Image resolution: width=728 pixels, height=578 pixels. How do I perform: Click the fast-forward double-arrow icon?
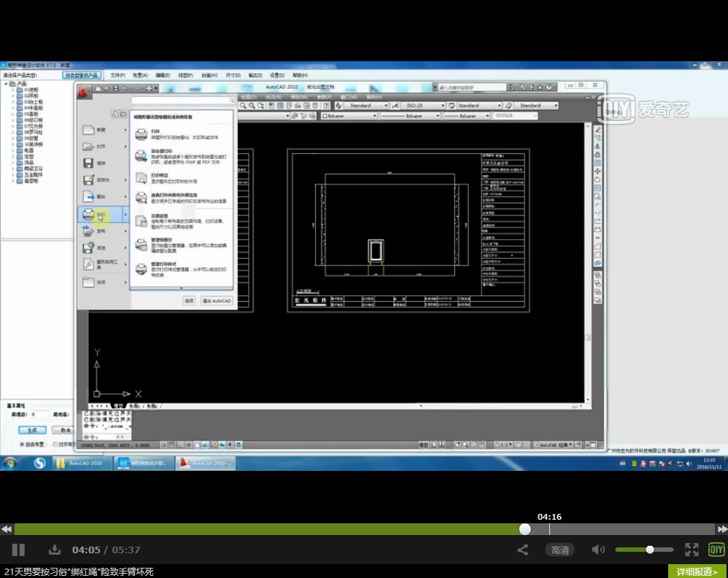(722, 529)
